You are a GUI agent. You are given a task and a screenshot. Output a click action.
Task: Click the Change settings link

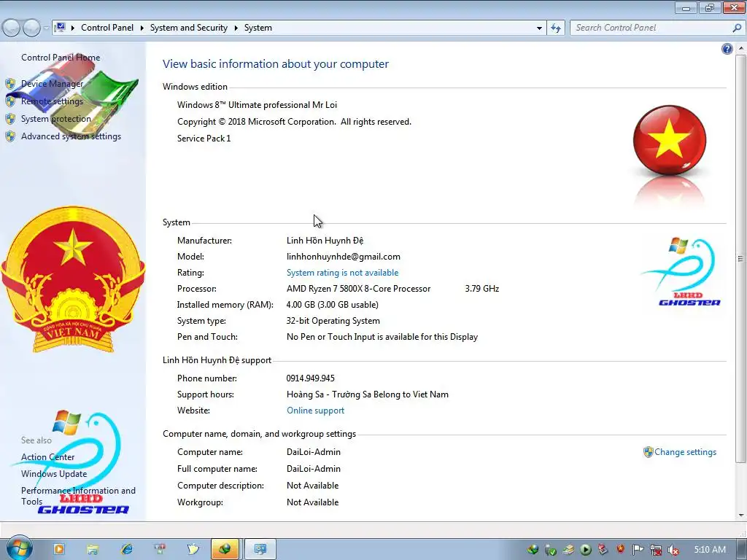pos(685,452)
